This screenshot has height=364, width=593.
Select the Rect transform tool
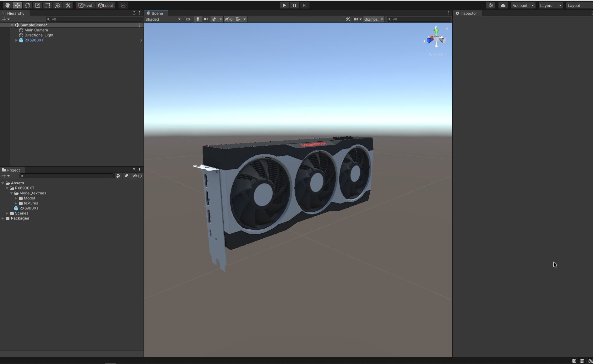coord(47,5)
